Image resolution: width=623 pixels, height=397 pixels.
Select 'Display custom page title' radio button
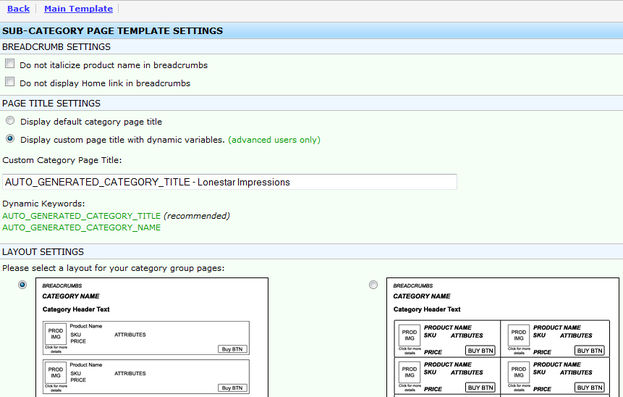(x=10, y=139)
